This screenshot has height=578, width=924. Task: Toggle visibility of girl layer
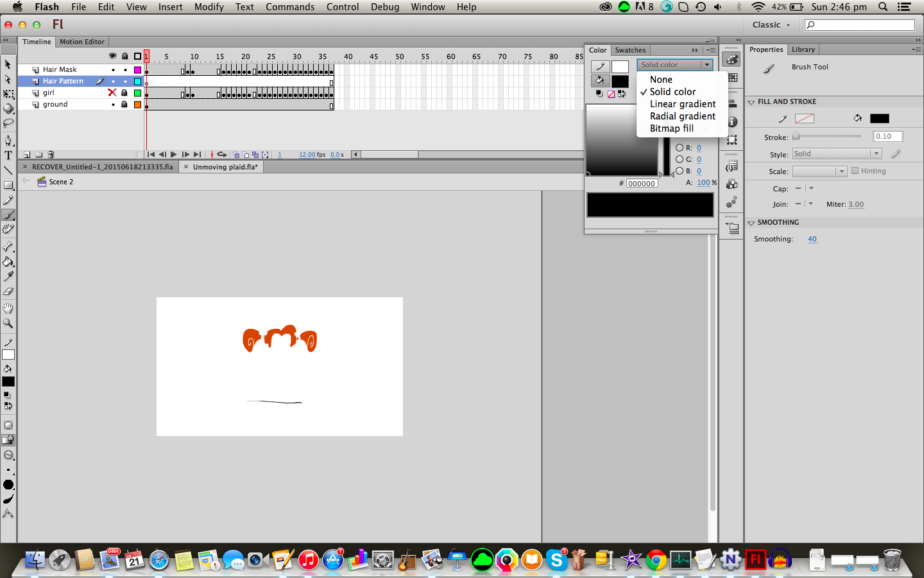click(112, 92)
